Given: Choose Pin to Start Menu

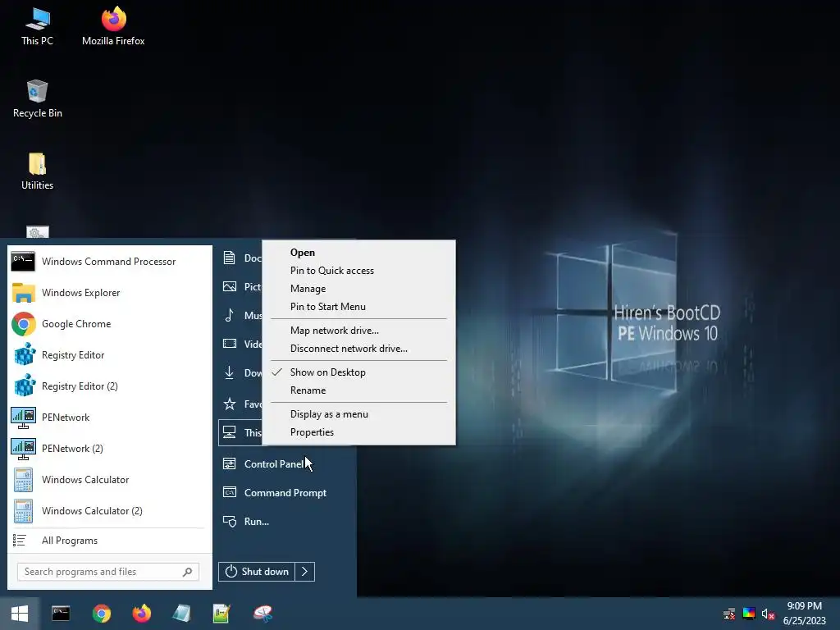Looking at the screenshot, I should pyautogui.click(x=359, y=307).
